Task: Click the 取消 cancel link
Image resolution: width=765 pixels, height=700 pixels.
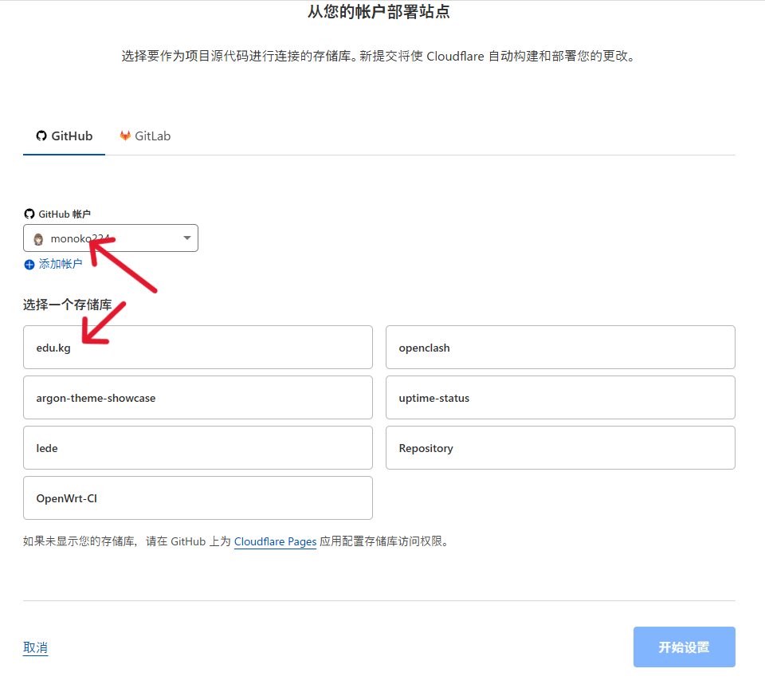Action: 36,647
